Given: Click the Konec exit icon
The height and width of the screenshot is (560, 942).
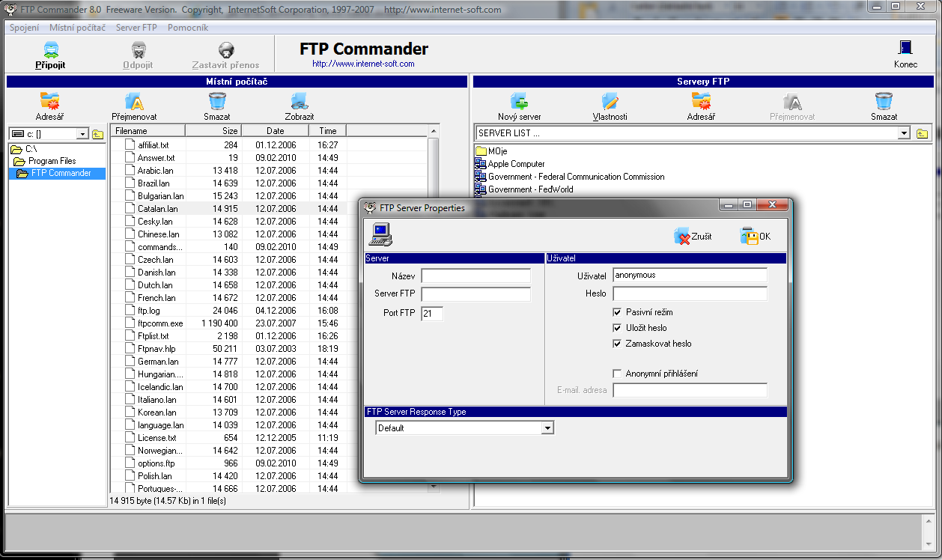Looking at the screenshot, I should (905, 49).
